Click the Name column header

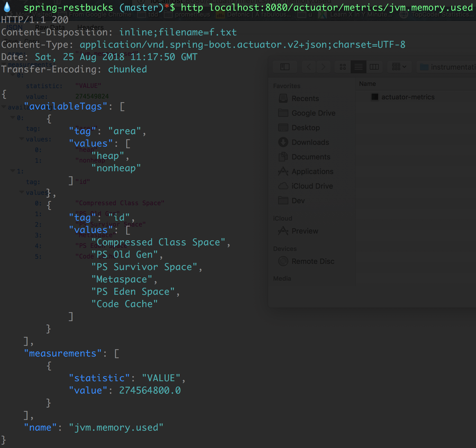coord(367,84)
